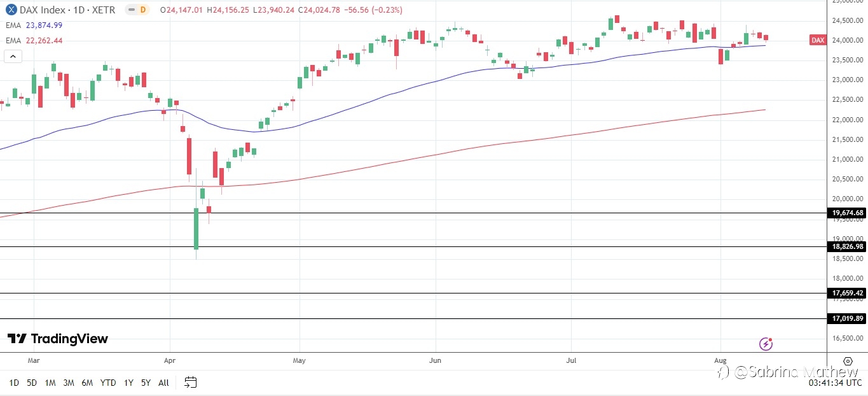Open the go-to-date calendar icon
The image size is (868, 396).
coord(191,383)
